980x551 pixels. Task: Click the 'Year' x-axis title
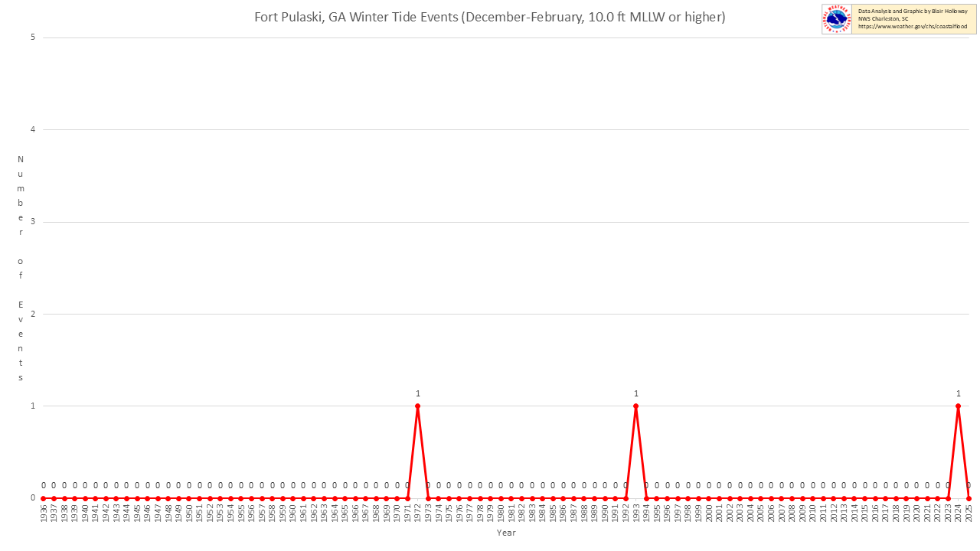[x=506, y=533]
